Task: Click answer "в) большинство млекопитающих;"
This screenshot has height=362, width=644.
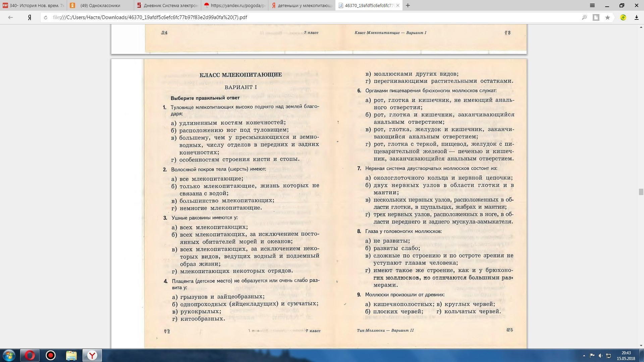Action: click(x=223, y=200)
